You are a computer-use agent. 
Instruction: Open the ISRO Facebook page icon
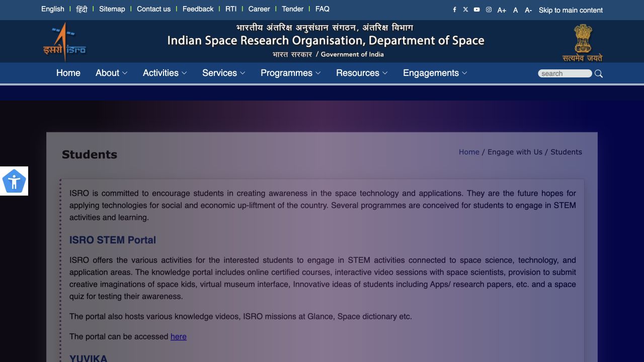point(454,10)
